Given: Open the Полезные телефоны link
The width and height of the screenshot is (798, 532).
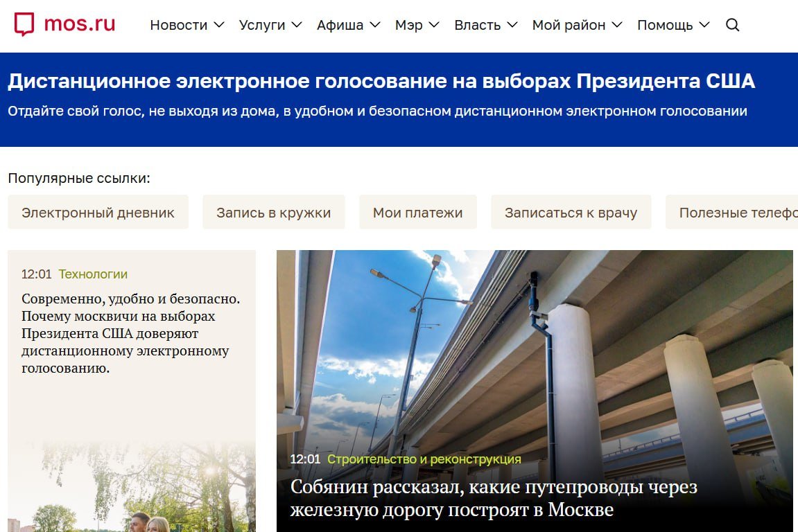Looking at the screenshot, I should point(735,213).
